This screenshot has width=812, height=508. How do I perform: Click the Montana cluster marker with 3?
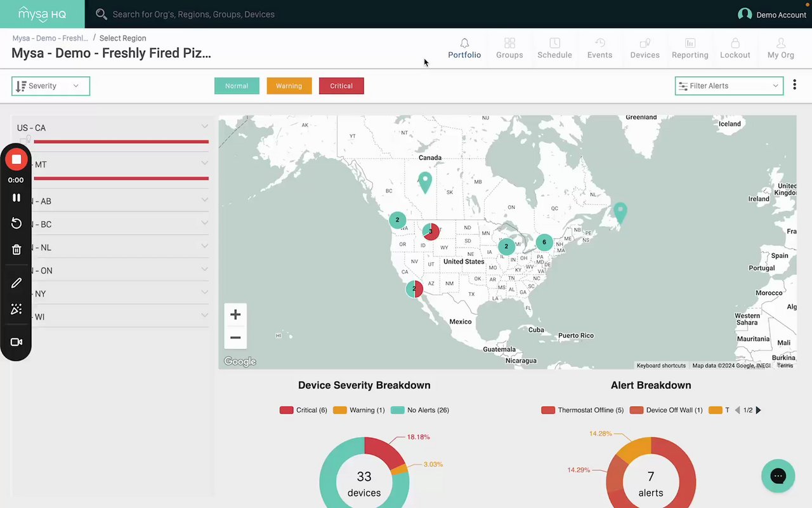tap(431, 231)
